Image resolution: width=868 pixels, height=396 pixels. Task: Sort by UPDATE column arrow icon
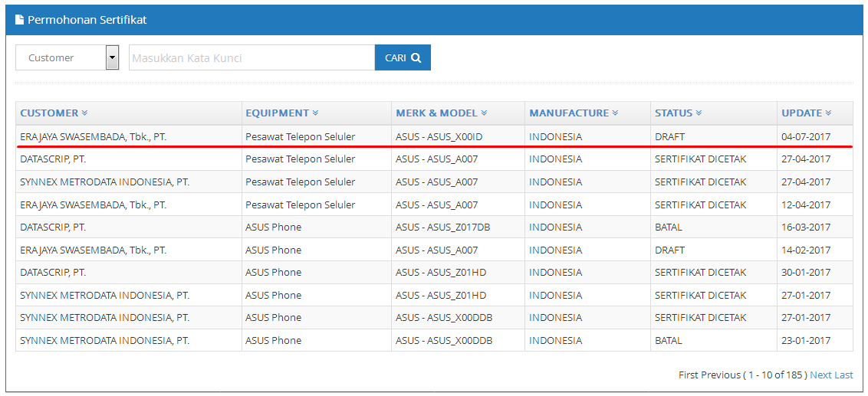tap(828, 113)
